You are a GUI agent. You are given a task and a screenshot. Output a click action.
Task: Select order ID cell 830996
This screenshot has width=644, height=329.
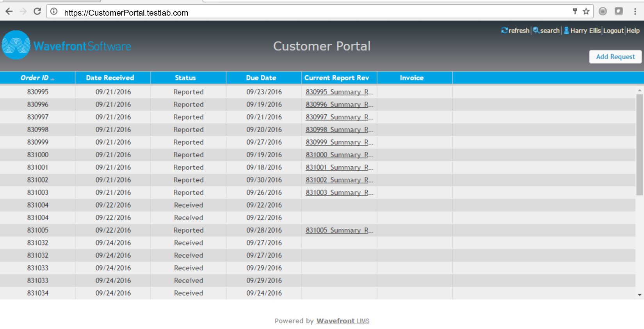tap(38, 104)
